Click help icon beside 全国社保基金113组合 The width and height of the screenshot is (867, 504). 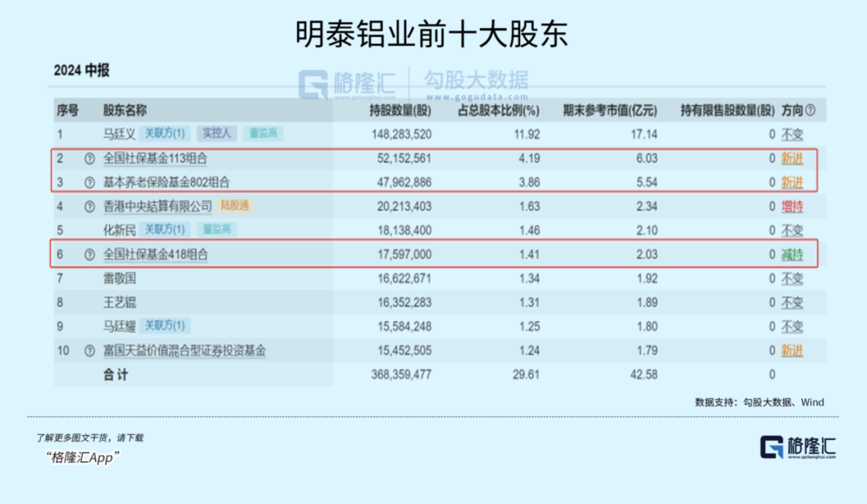coord(90,159)
